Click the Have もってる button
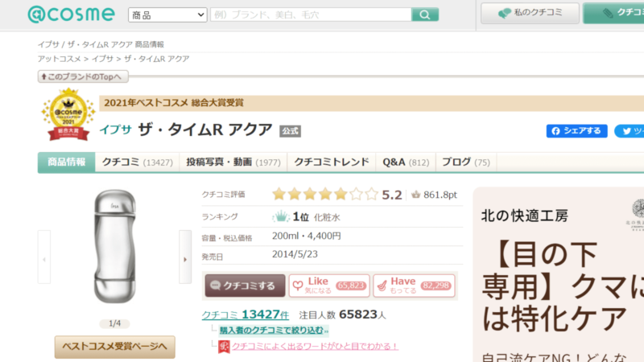The height and width of the screenshot is (362, 644). pyautogui.click(x=414, y=286)
